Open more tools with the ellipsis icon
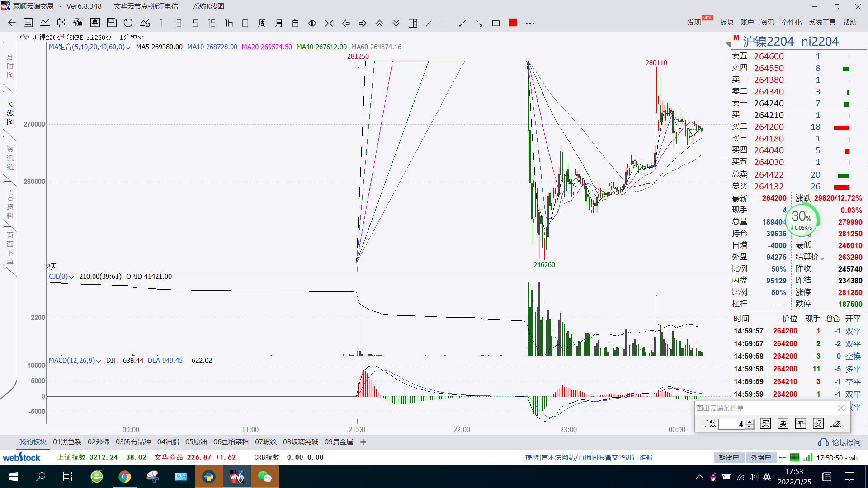The image size is (868, 488). pos(530,23)
